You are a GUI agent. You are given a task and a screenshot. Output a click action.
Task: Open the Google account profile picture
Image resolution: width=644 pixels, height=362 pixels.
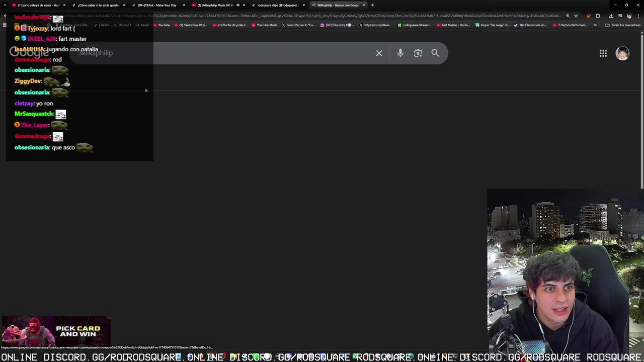click(x=622, y=53)
